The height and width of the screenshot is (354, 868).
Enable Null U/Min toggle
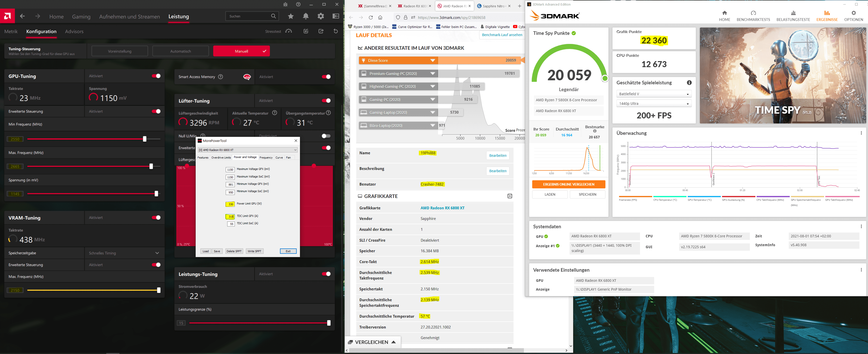[326, 136]
